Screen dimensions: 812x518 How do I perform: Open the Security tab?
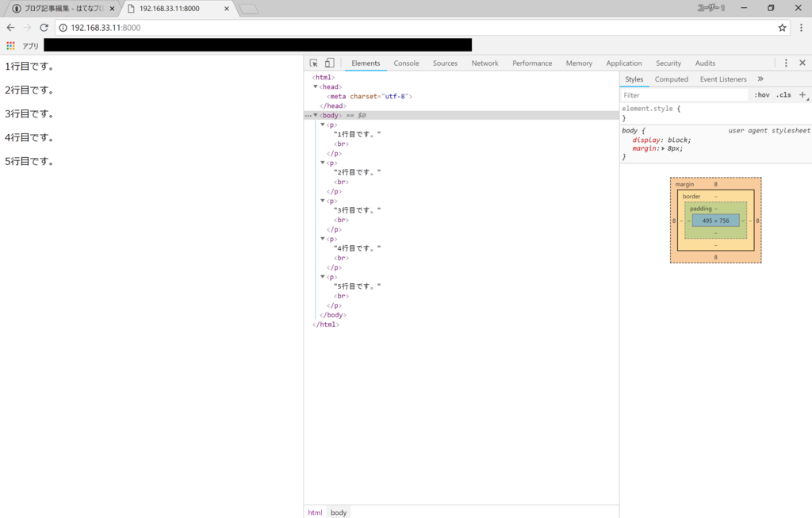tap(668, 63)
